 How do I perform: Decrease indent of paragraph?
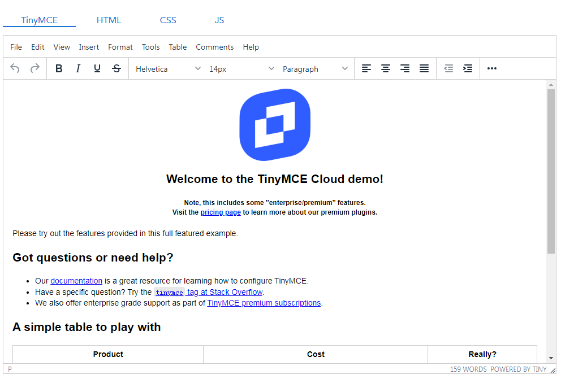[448, 68]
